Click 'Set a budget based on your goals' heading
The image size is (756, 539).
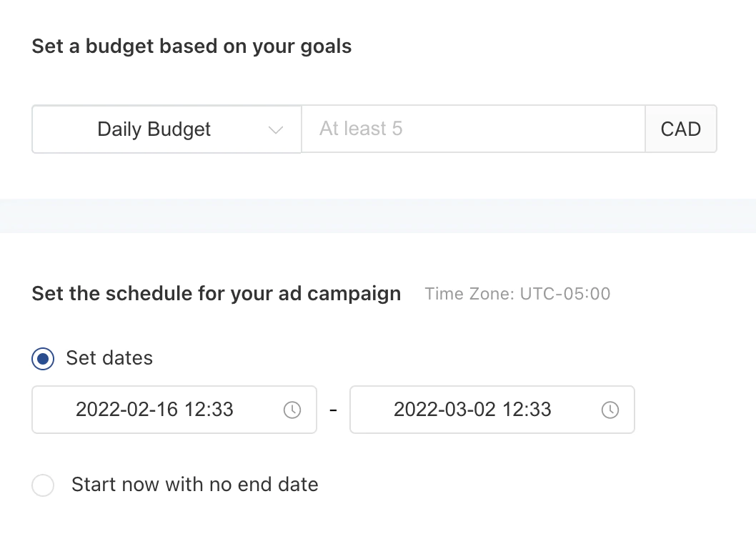click(192, 47)
